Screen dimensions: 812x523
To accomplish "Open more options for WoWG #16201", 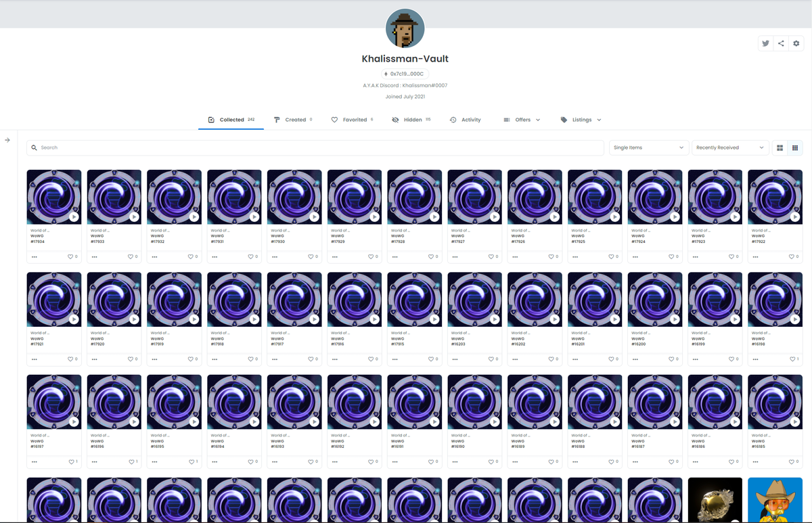I will click(x=574, y=359).
